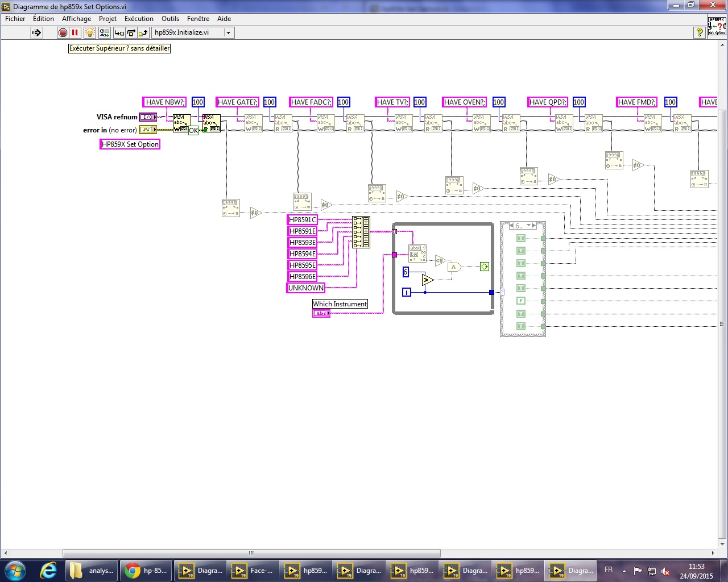Select the Which Instrument label
Image resolution: width=728 pixels, height=582 pixels.
pos(340,304)
